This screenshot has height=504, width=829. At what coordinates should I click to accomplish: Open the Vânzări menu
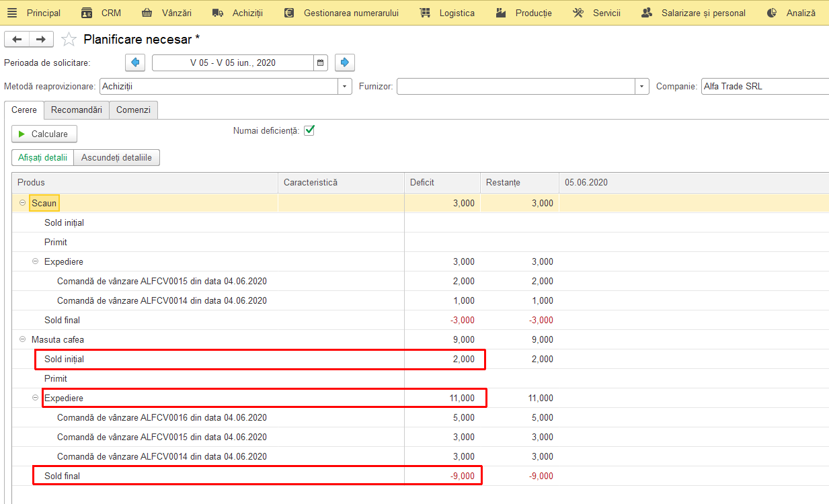point(177,13)
